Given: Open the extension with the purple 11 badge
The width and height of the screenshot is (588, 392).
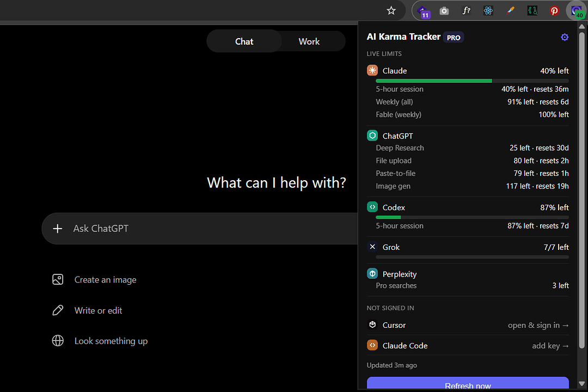Looking at the screenshot, I should [423, 11].
